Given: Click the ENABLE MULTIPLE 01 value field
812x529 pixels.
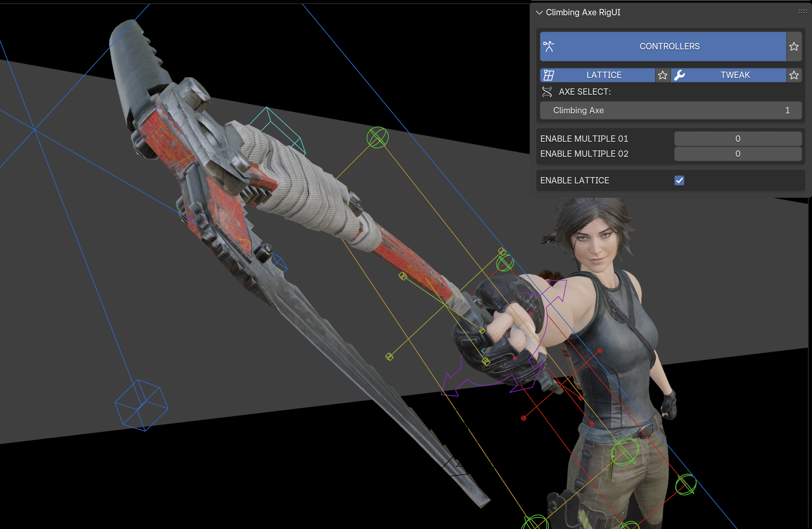Looking at the screenshot, I should (x=737, y=139).
